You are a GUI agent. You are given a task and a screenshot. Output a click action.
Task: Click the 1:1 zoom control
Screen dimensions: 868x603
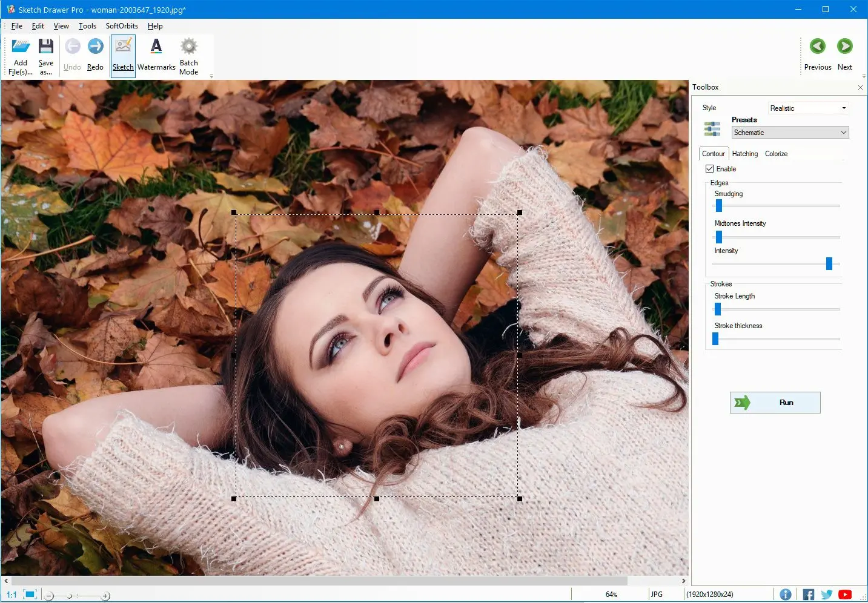11,594
